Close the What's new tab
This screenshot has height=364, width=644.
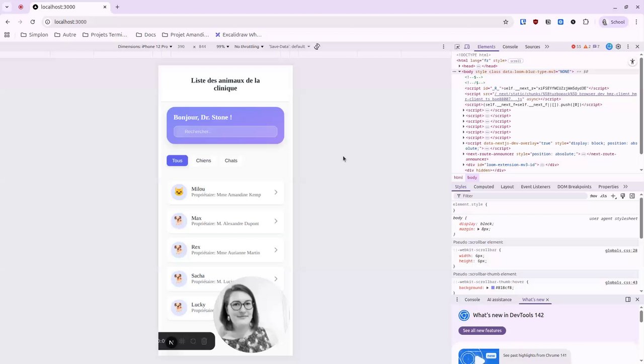pos(547,300)
